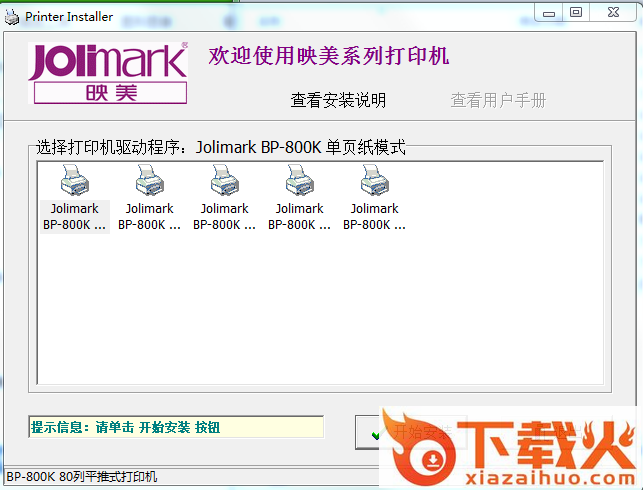Maximize the Printer Installer window
The height and width of the screenshot is (490, 643).
(x=576, y=12)
